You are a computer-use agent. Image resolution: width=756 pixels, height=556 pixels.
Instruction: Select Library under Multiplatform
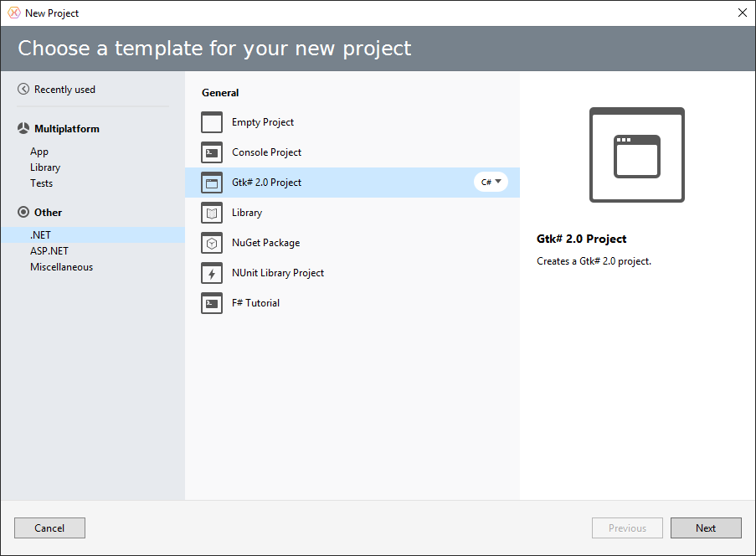[x=45, y=167]
